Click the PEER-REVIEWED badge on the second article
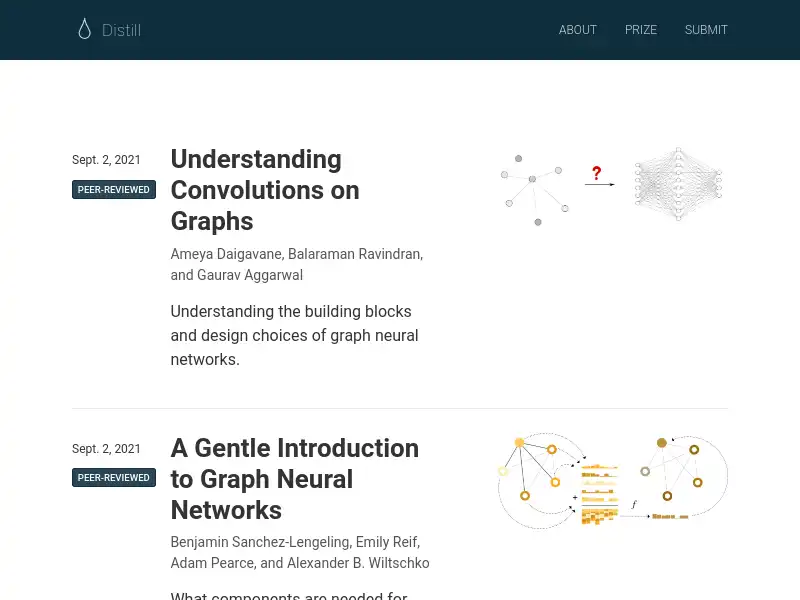The image size is (800, 600). [x=113, y=477]
